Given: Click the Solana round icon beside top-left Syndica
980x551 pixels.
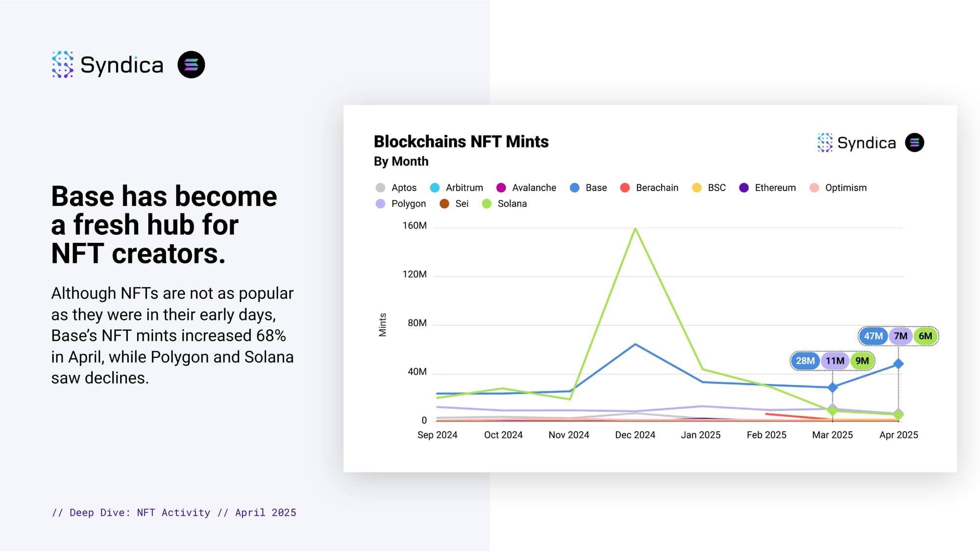Looking at the screenshot, I should (191, 65).
